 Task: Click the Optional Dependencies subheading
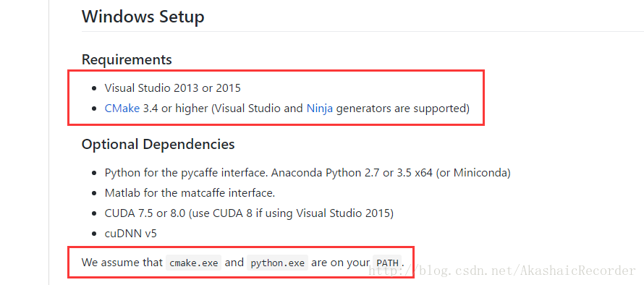click(x=158, y=144)
